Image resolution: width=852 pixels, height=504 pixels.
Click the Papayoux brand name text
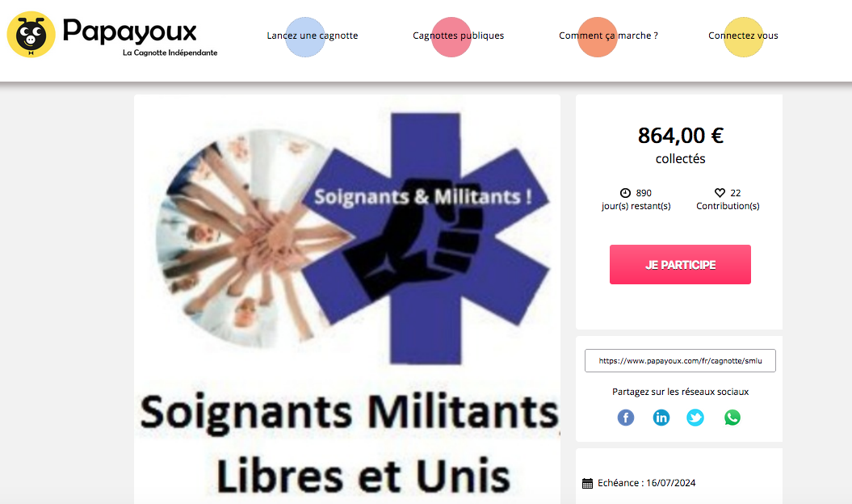click(x=129, y=31)
